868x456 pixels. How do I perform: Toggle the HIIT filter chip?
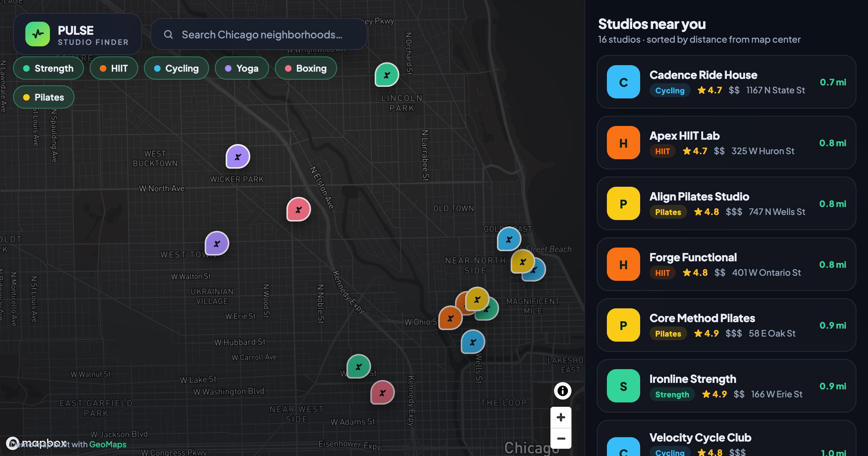[x=114, y=68]
